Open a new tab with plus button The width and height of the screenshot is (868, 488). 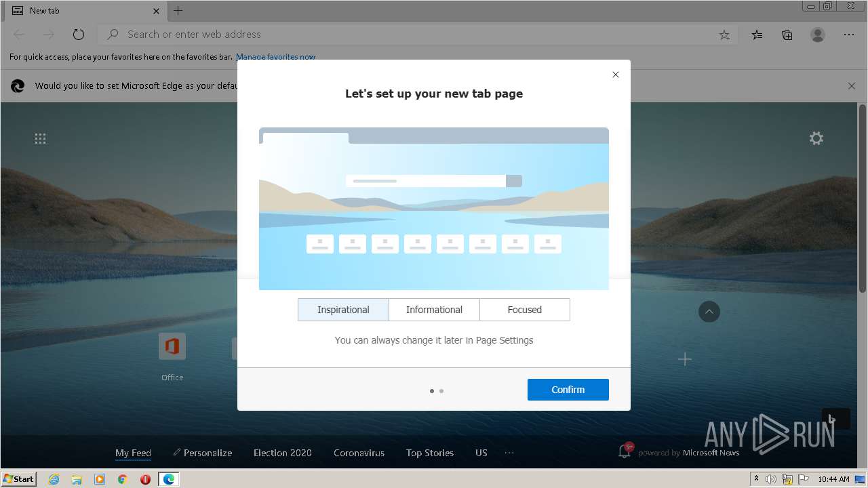pos(178,11)
